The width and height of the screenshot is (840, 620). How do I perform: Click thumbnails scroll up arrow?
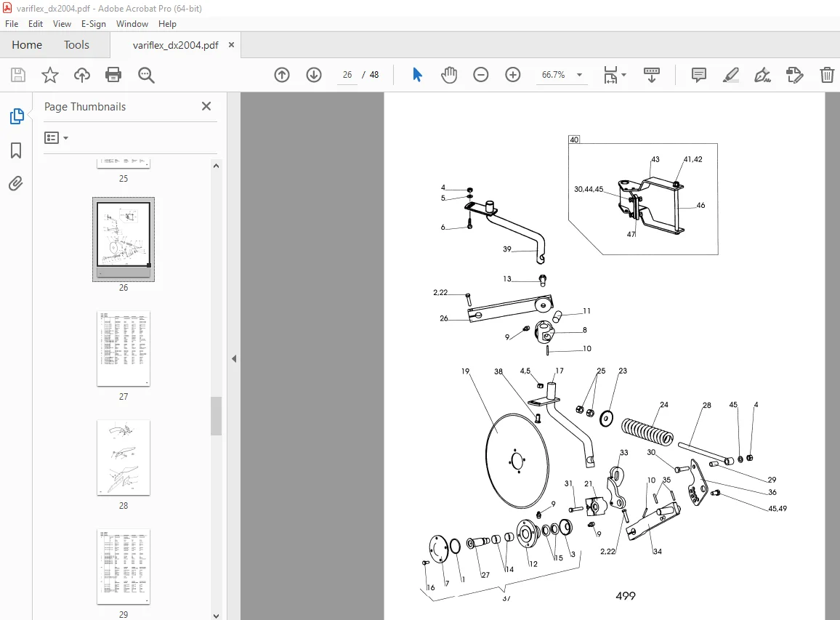[216, 166]
